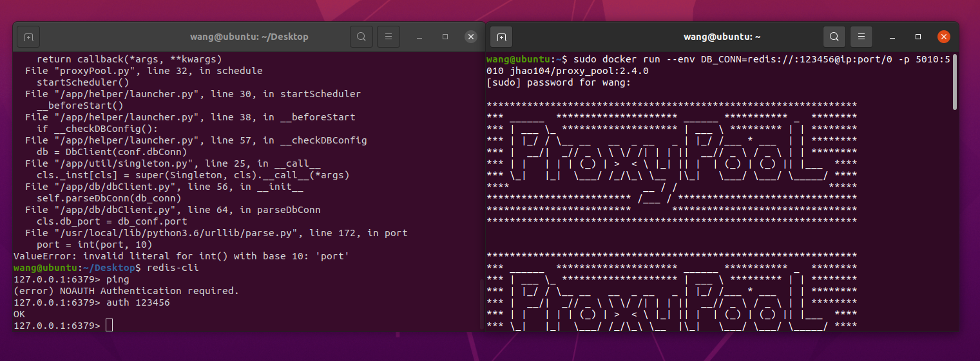Click 'File "proxyPool.py", line 32' line
The height and width of the screenshot is (361, 980).
[144, 71]
